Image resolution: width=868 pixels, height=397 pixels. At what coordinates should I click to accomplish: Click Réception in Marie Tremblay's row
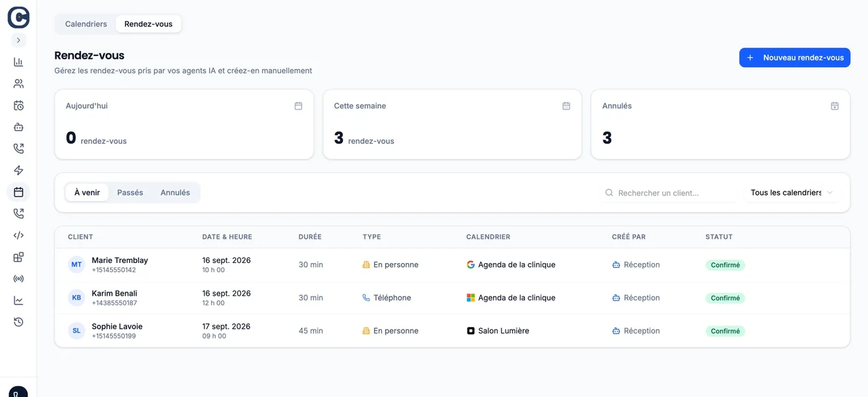636,265
